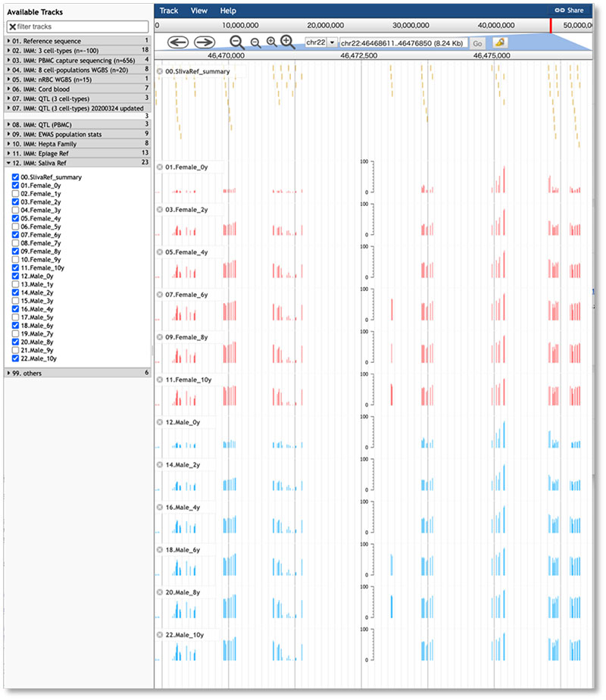This screenshot has height=700, width=606.
Task: Pan right with the right arrow button
Action: click(204, 42)
